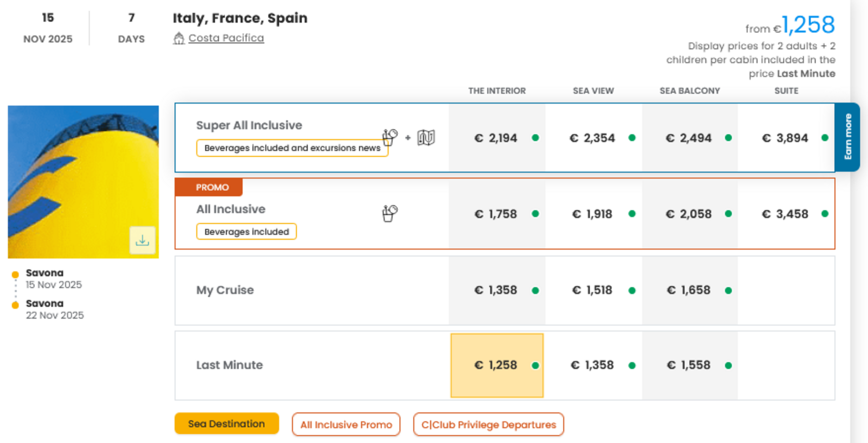Choose My Cruise Interior fare €1,358

tap(497, 290)
